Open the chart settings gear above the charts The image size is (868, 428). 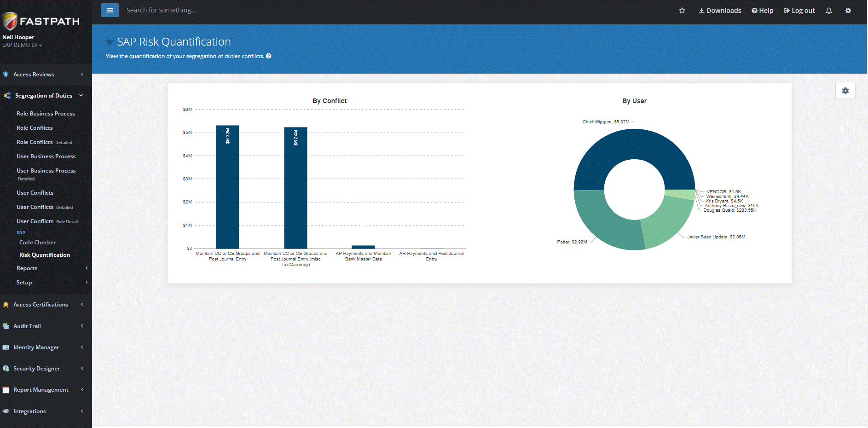[x=845, y=91]
